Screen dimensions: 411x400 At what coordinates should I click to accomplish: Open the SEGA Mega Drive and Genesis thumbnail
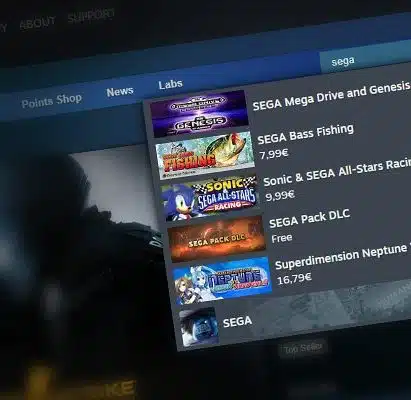click(x=199, y=113)
